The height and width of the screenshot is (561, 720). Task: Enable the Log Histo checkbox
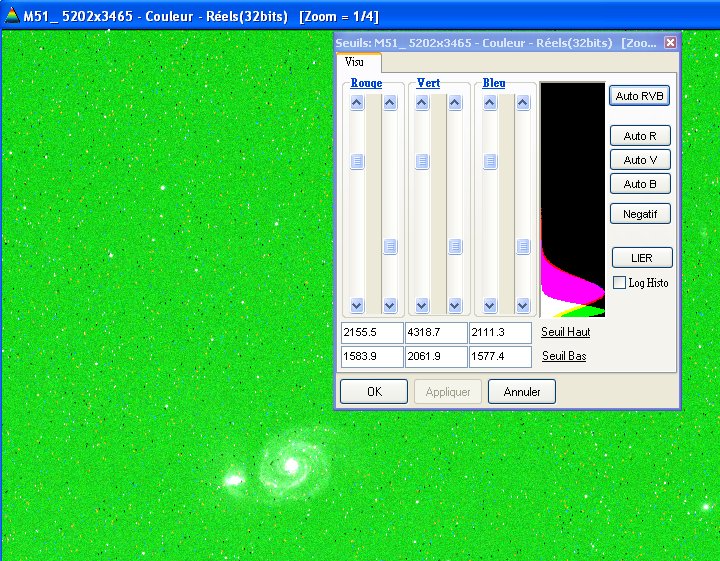pyautogui.click(x=619, y=283)
